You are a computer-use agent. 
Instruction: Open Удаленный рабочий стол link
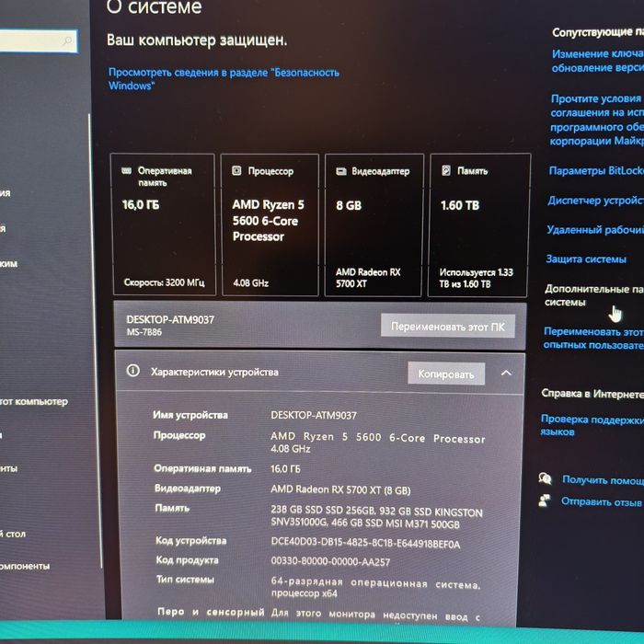point(595,230)
